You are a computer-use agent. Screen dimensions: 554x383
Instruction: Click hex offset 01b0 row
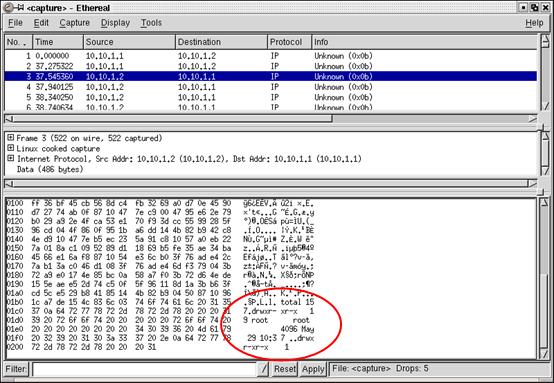(x=160, y=302)
